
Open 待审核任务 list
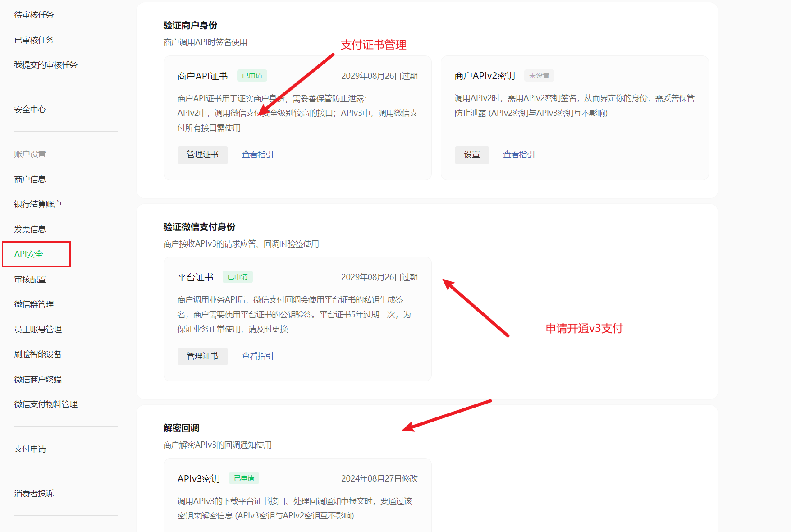(34, 14)
